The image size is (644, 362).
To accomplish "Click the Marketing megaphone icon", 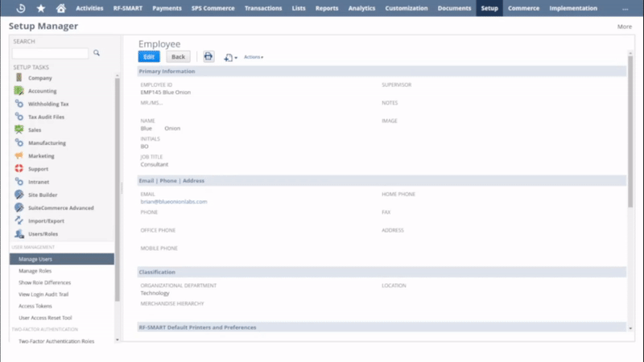I will click(19, 155).
